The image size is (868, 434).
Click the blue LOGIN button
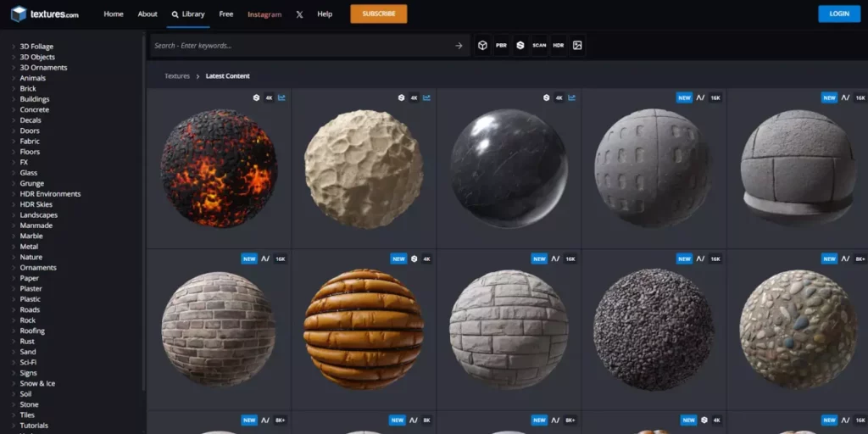point(838,14)
